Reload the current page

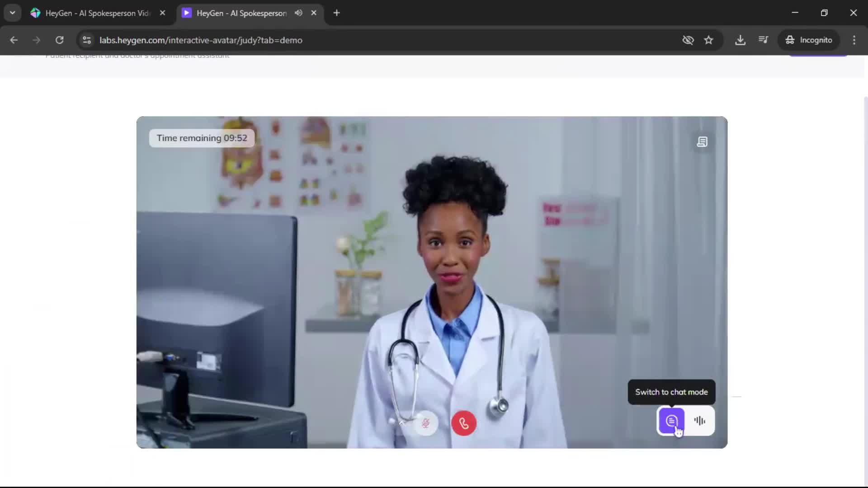pyautogui.click(x=59, y=40)
